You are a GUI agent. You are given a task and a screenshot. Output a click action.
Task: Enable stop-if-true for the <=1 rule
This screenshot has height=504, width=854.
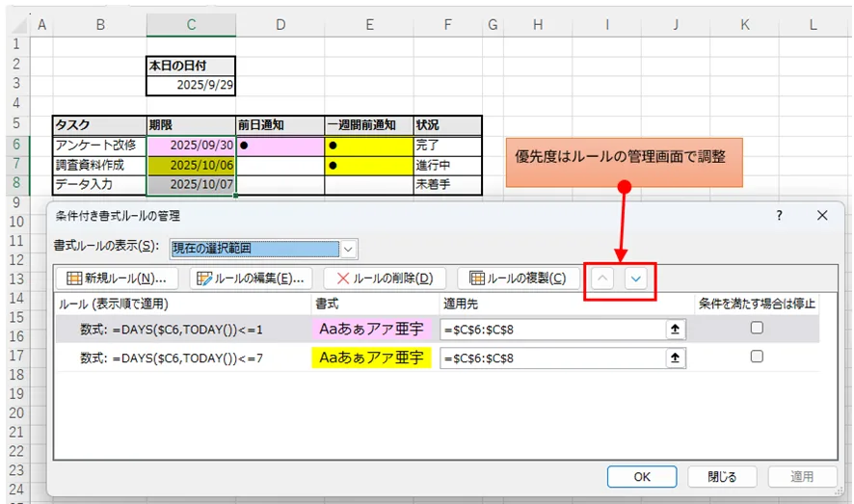pos(757,329)
